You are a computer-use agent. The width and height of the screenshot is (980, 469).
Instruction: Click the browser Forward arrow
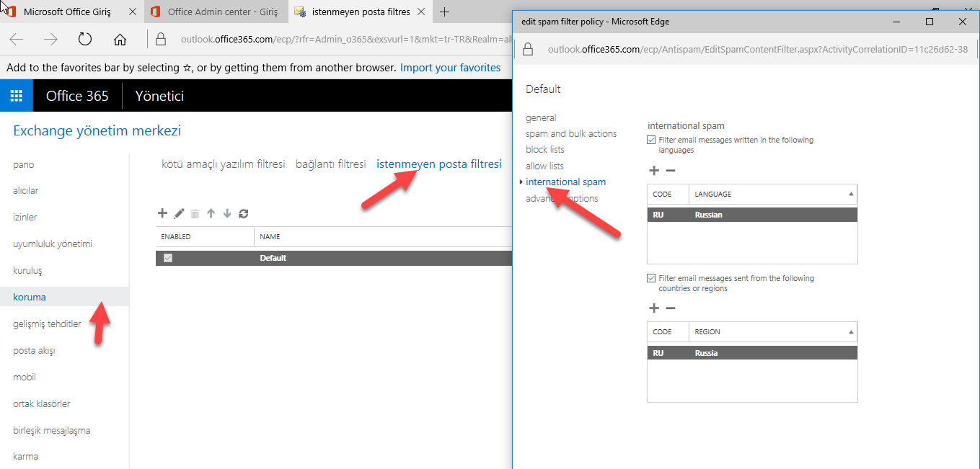click(50, 39)
